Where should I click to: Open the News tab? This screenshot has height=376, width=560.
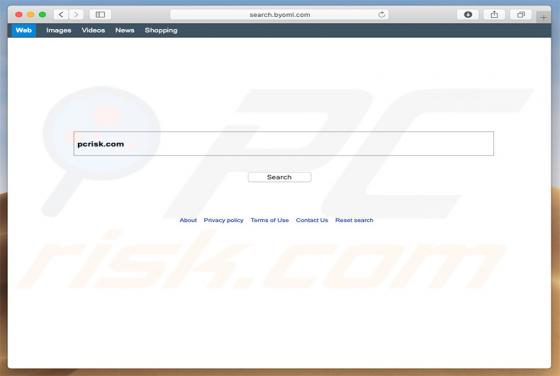pyautogui.click(x=125, y=30)
